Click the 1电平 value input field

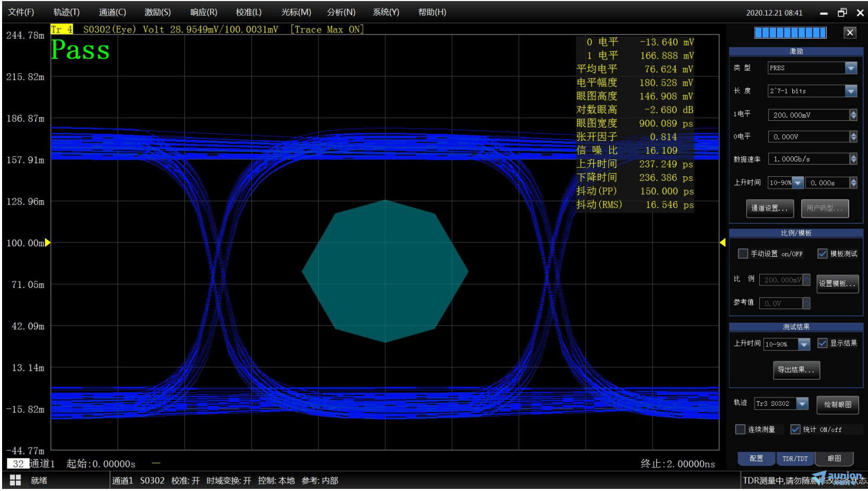click(809, 115)
